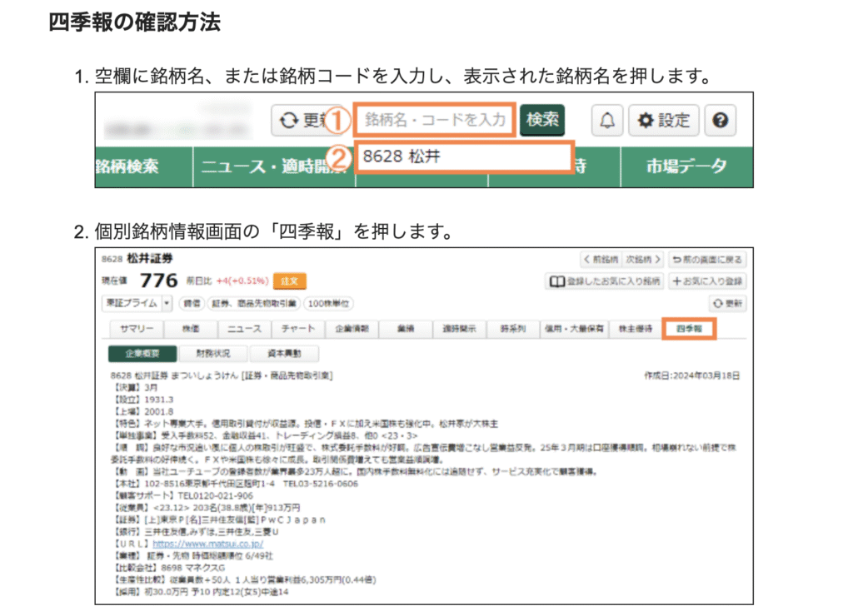Click the 銘柄名・コードを入力 search field
Viewport: 853px width, 616px height.
point(434,120)
